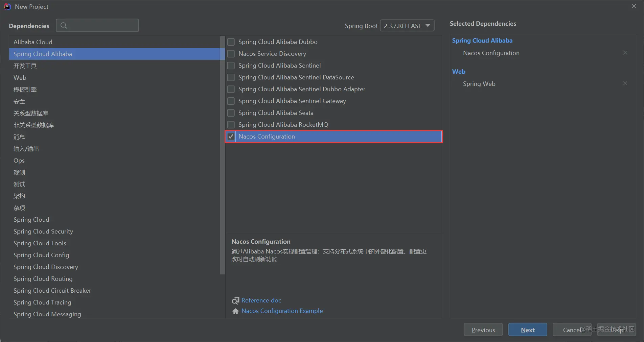
Task: Select Spring Cloud Alibaba Seata checkbox
Action: [x=231, y=113]
